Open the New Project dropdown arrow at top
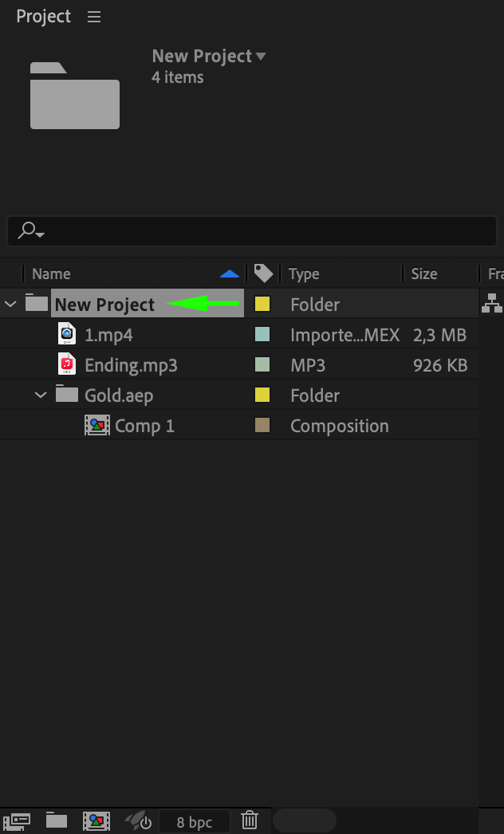The image size is (504, 834). click(x=260, y=57)
